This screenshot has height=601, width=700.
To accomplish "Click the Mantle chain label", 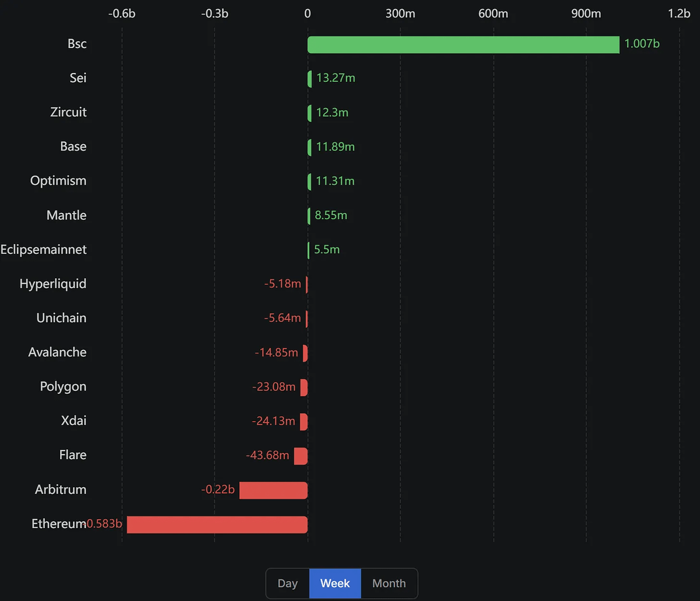I will 66,215.
